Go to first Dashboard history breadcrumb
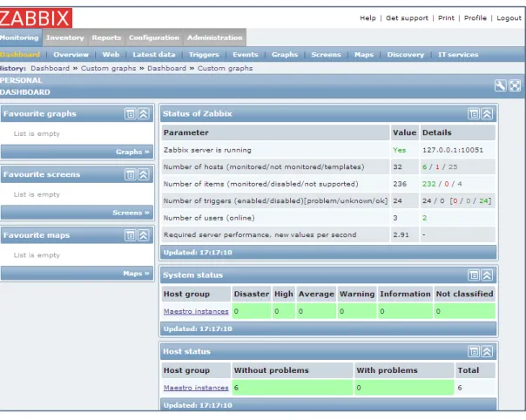The height and width of the screenshot is (420, 526). pos(50,68)
